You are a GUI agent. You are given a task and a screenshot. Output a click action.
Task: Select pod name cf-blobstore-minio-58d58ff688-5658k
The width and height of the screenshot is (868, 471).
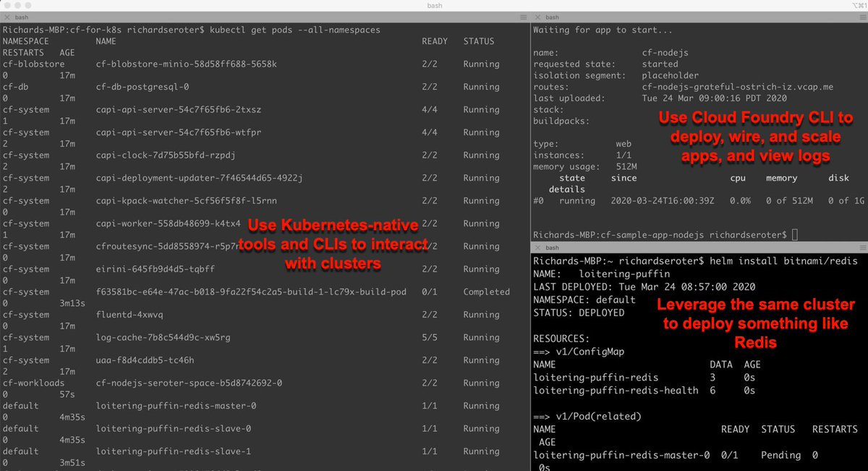click(x=186, y=64)
